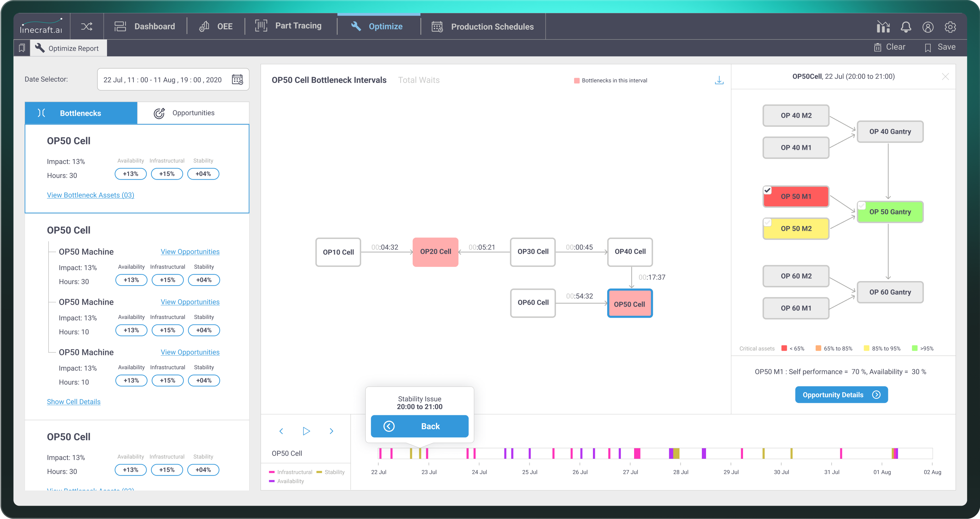This screenshot has width=980, height=519.
Task: Open the calendar date picker icon
Action: 237,79
